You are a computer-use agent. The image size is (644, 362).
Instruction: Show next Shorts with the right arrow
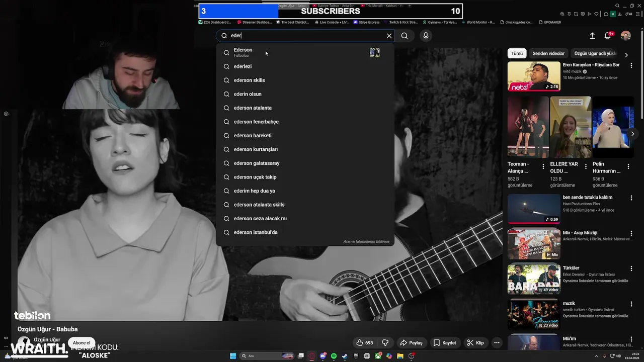pyautogui.click(x=632, y=133)
